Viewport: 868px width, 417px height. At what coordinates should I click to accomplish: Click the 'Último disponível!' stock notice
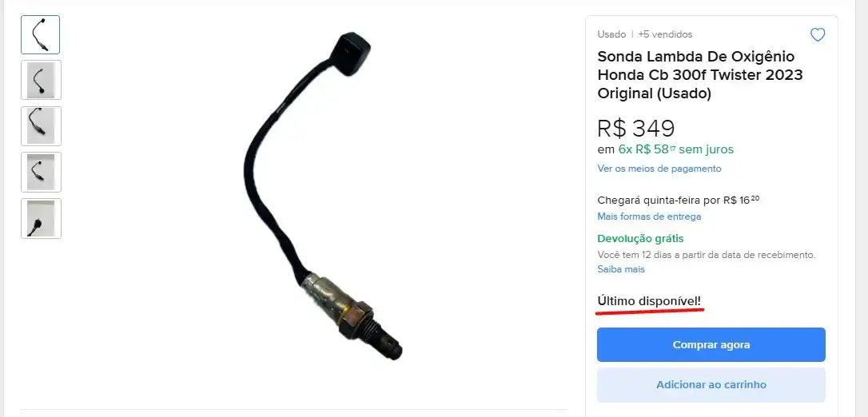pyautogui.click(x=649, y=301)
